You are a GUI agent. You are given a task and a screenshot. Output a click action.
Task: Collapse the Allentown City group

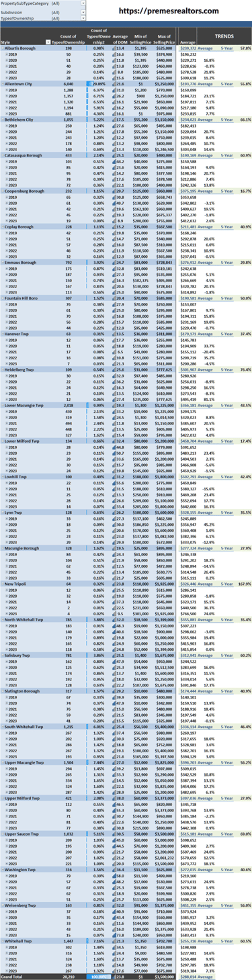[x=2, y=83]
